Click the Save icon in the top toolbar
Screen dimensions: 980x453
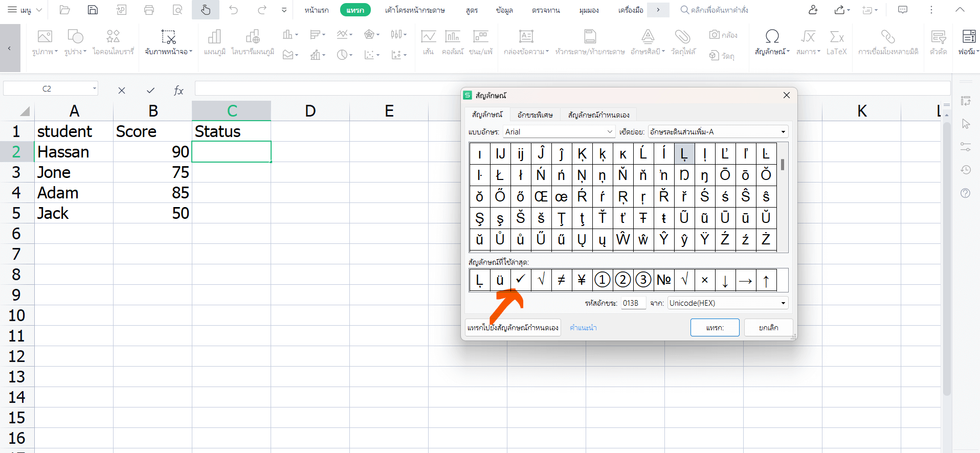point(93,10)
